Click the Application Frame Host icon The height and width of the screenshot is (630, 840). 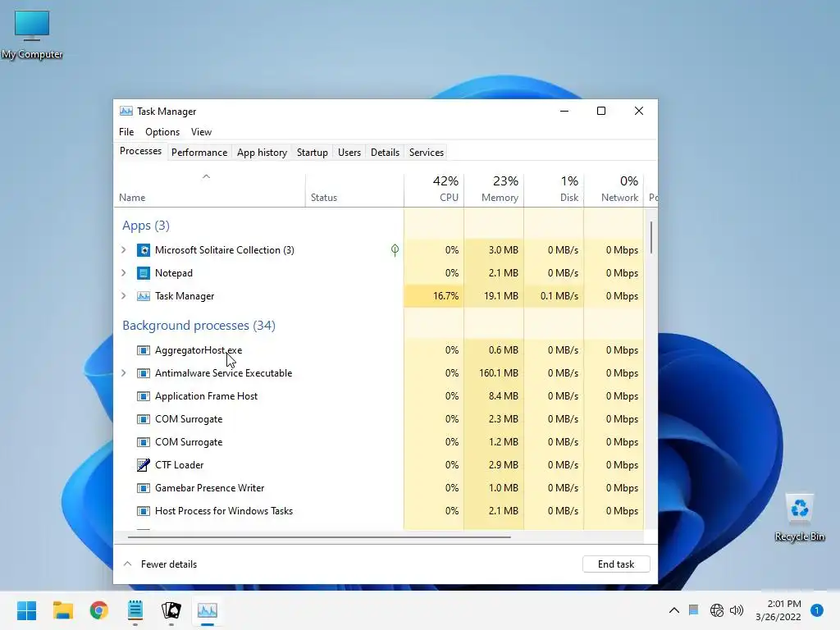pyautogui.click(x=143, y=396)
